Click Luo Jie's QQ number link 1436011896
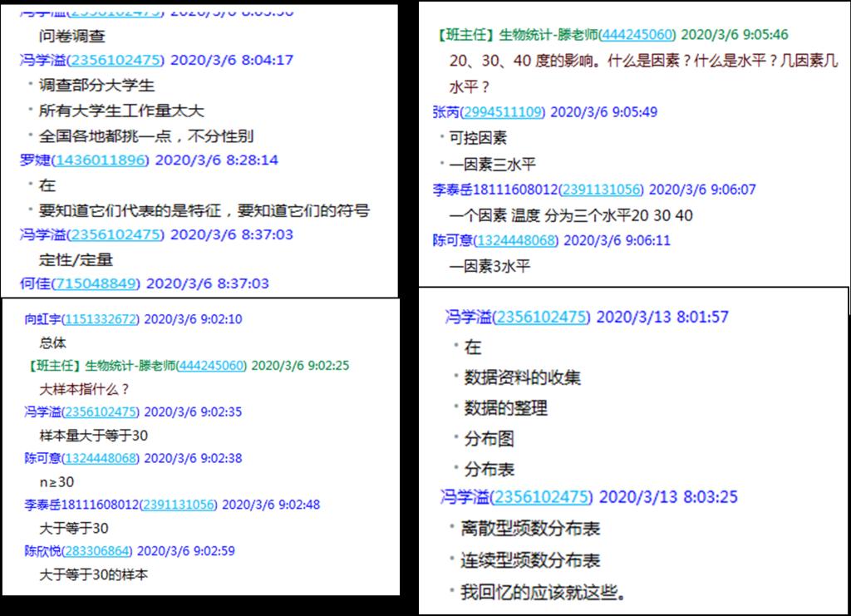This screenshot has width=851, height=616. [x=104, y=160]
